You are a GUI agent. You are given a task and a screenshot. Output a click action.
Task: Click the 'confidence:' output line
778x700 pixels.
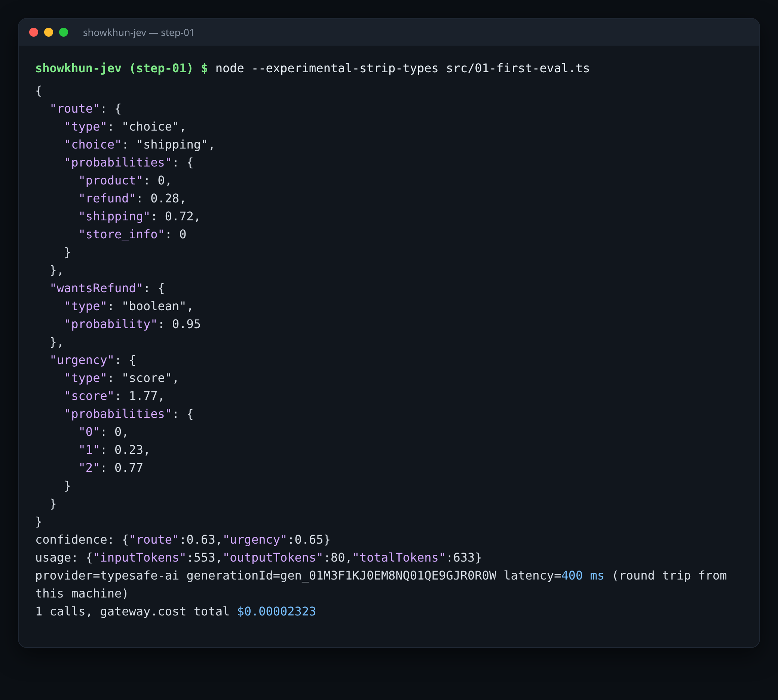183,539
